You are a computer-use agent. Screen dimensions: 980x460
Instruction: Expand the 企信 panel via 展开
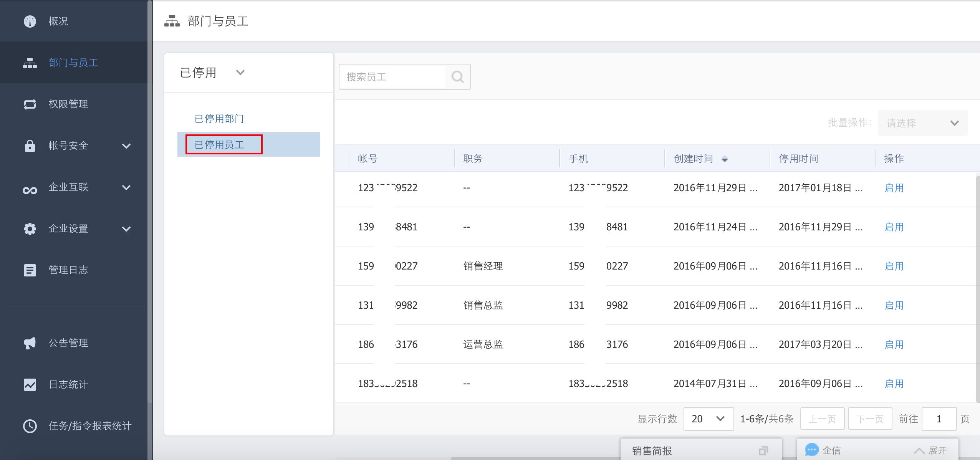pyautogui.click(x=930, y=450)
